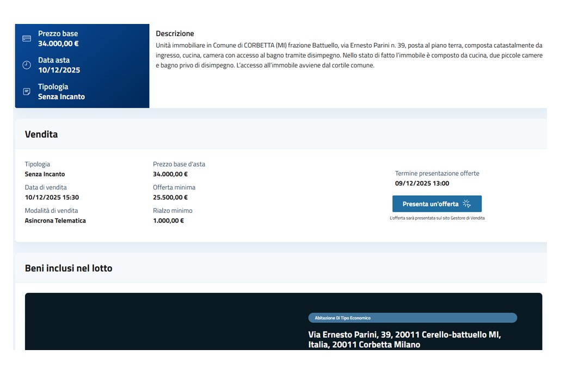Click the 34.000,00 € price in blue panel
This screenshot has height=392, width=566.
click(x=58, y=44)
